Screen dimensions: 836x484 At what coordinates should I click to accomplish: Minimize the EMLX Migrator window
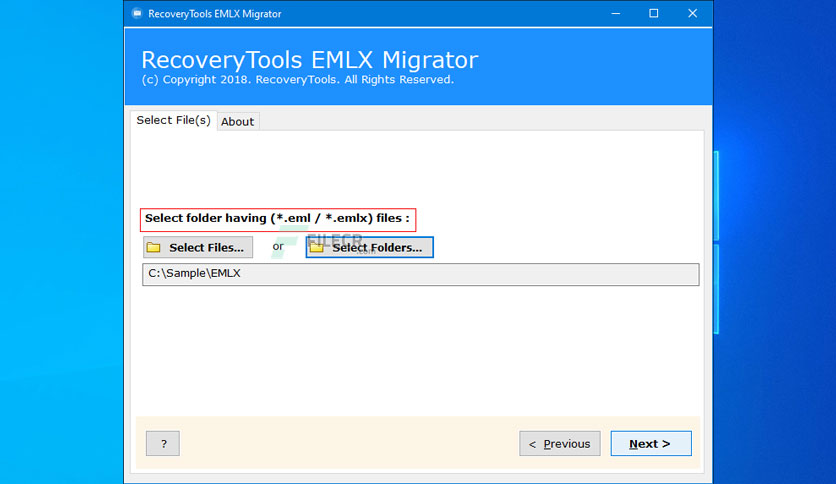point(616,13)
